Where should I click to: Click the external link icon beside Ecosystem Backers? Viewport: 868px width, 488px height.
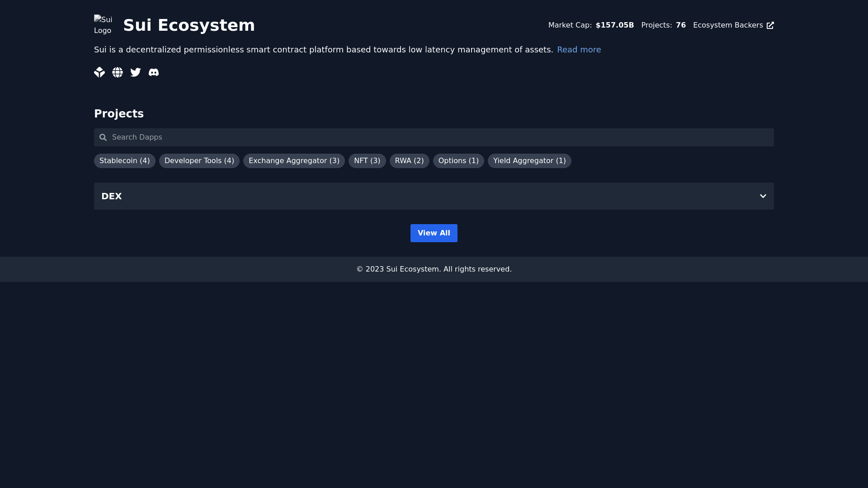(770, 25)
